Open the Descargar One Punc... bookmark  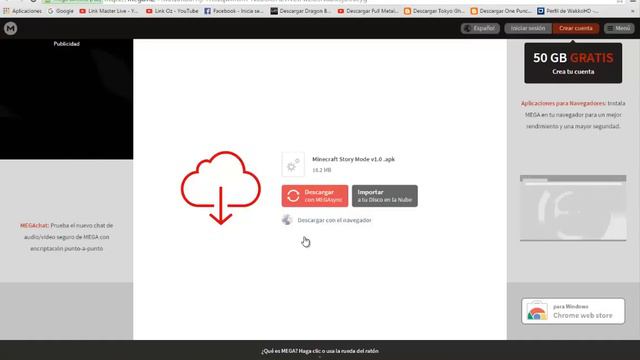coord(501,11)
